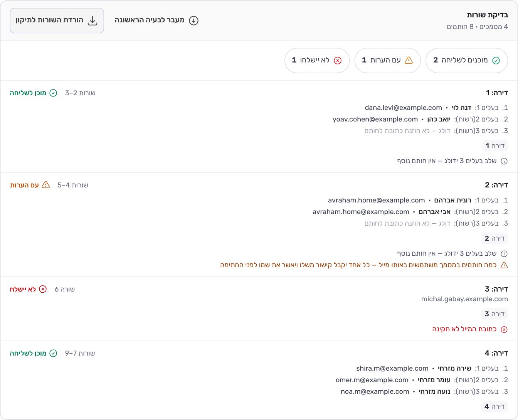Click the invalid address michal.gabay.example.com
Viewport: 518px width, 420px height.
coord(464,299)
